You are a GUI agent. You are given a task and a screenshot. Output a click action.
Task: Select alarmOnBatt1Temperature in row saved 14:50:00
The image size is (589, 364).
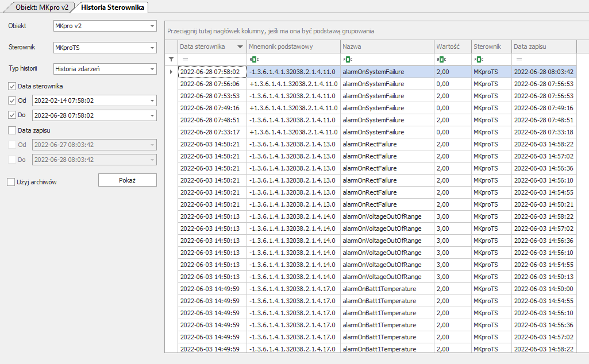pos(387,289)
